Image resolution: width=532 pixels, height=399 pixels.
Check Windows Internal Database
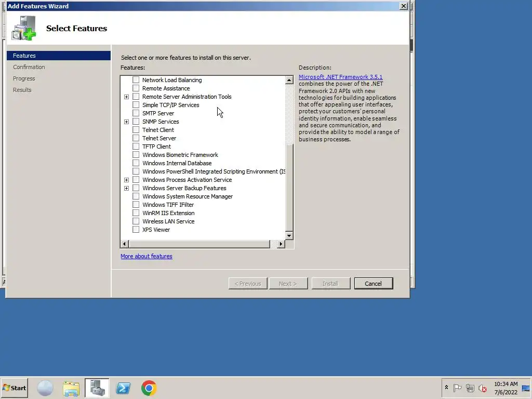(136, 163)
